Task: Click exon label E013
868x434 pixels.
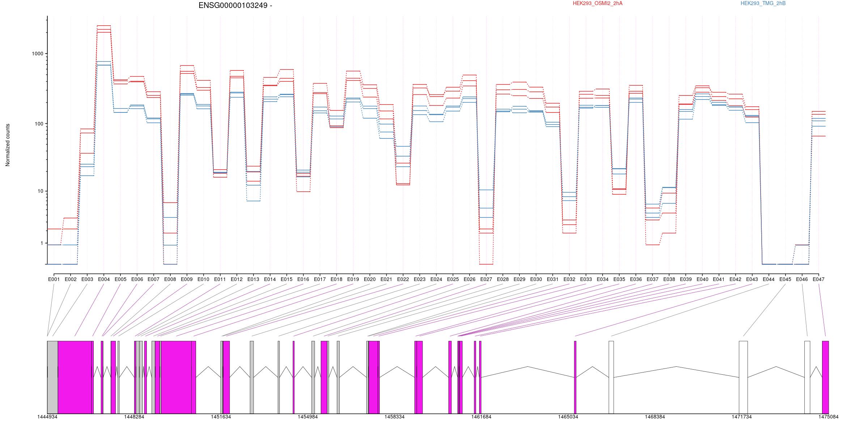Action: [x=254, y=279]
